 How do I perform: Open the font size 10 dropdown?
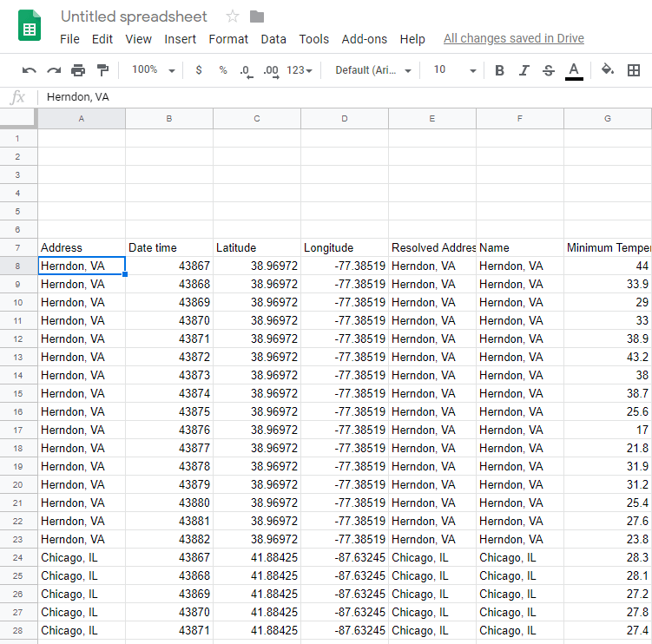coord(455,70)
